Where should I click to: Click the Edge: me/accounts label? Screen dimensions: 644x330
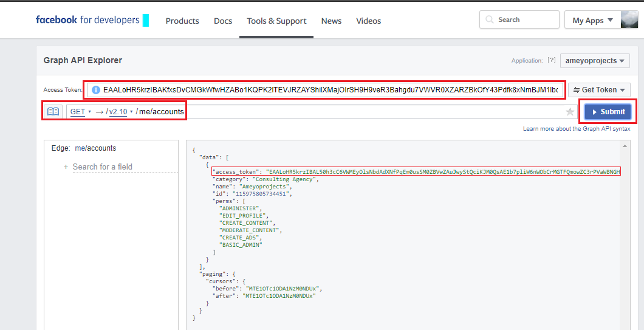pos(84,148)
